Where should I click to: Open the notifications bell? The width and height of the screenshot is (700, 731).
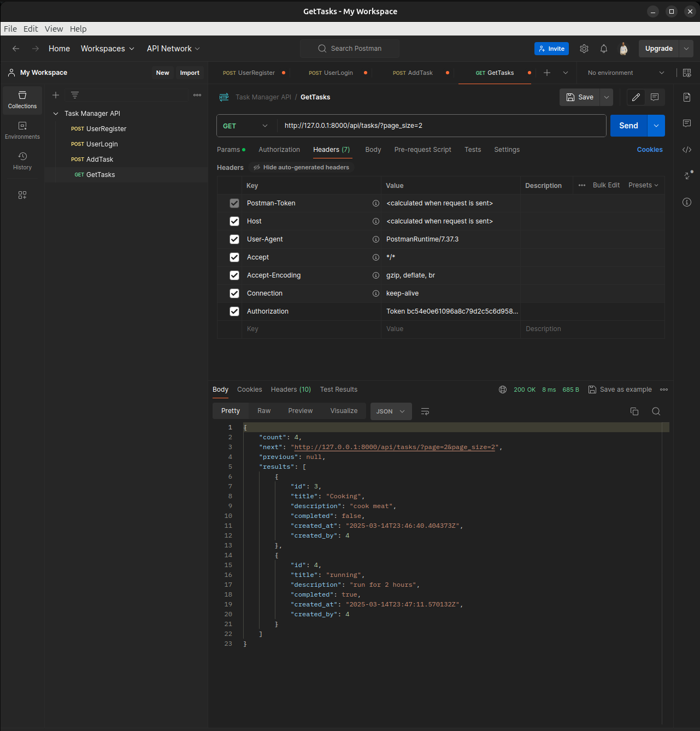(x=604, y=49)
